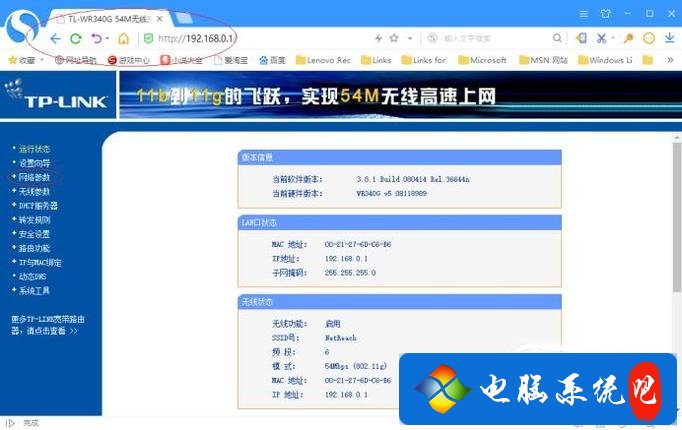682x430 pixels.
Task: Open the Windows Li bookmark folder
Action: pyautogui.click(x=605, y=60)
